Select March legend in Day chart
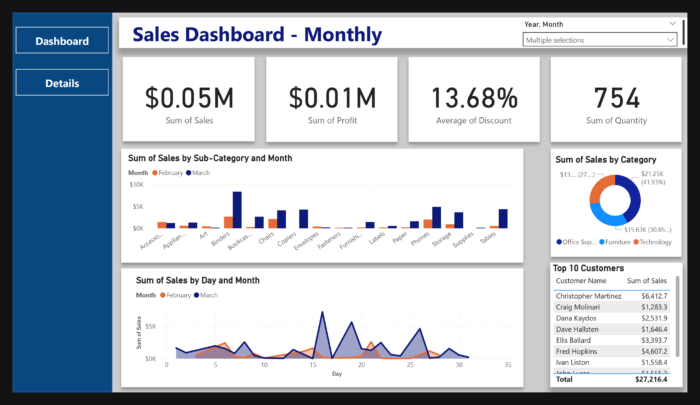Image resolution: width=700 pixels, height=405 pixels. [198, 295]
